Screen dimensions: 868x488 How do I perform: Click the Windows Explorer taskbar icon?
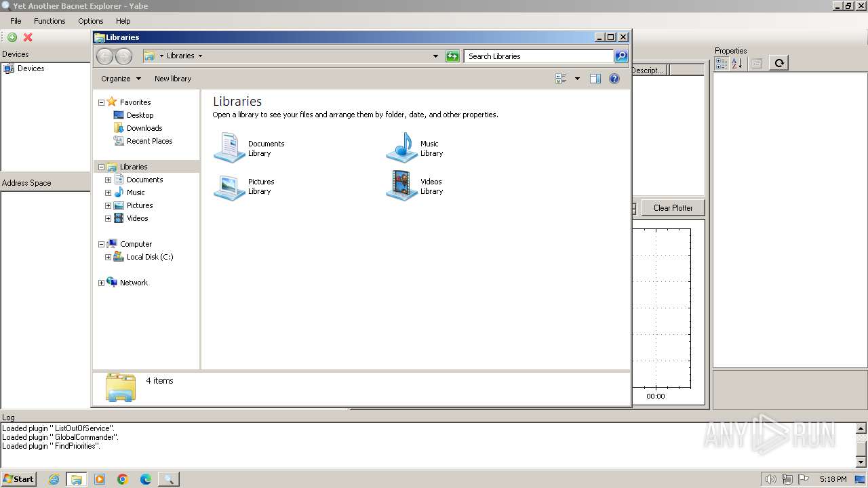click(x=77, y=479)
